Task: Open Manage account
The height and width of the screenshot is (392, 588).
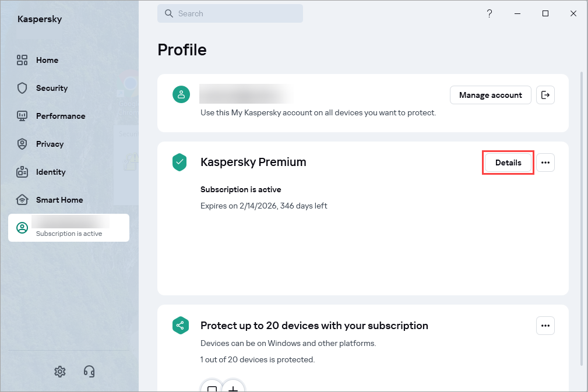Action: pyautogui.click(x=490, y=94)
